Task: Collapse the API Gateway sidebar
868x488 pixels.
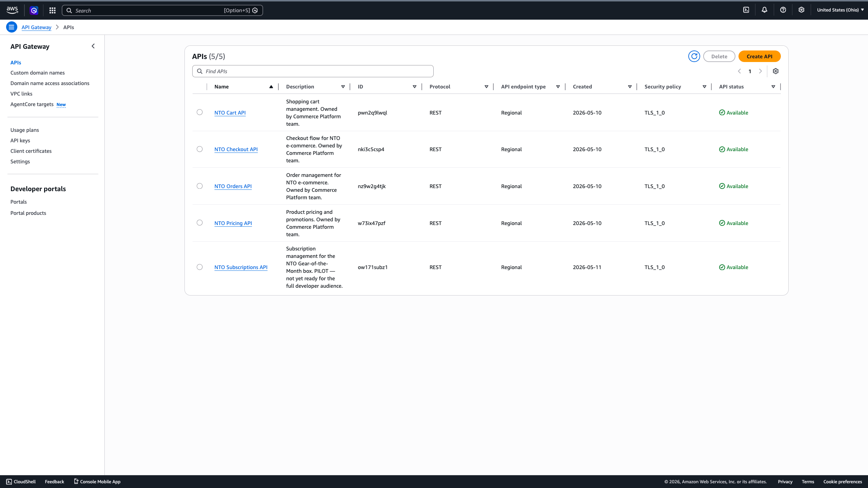Action: pyautogui.click(x=93, y=46)
